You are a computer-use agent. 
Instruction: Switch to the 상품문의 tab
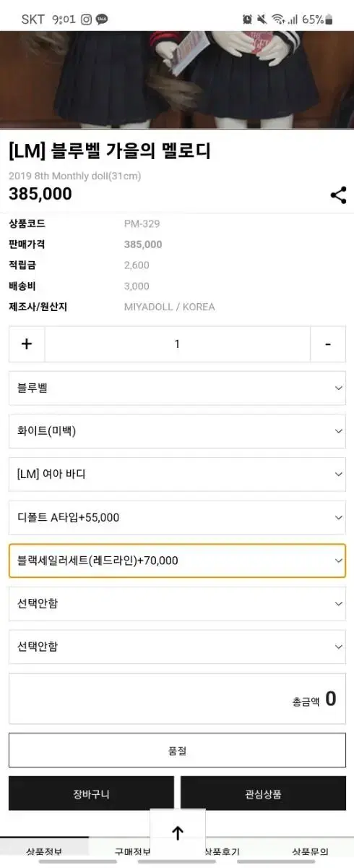click(x=309, y=851)
